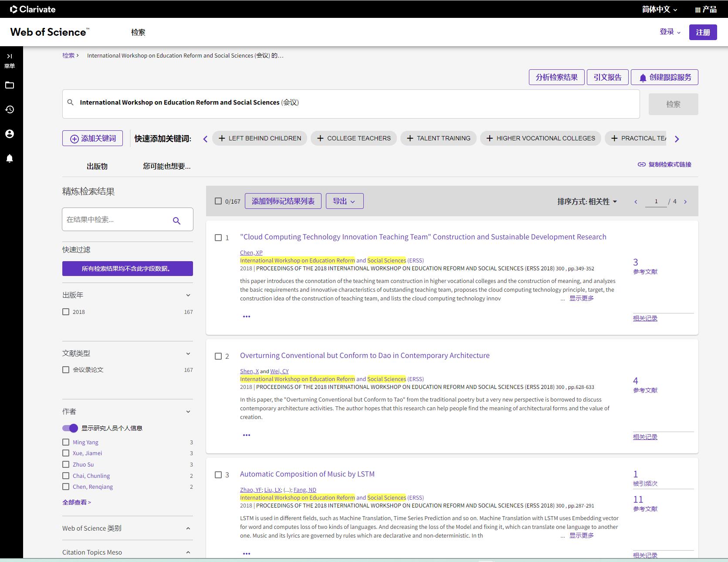728x562 pixels.
Task: Add LEFT BEHIND CHILDREN keyword chip
Action: coord(260,138)
